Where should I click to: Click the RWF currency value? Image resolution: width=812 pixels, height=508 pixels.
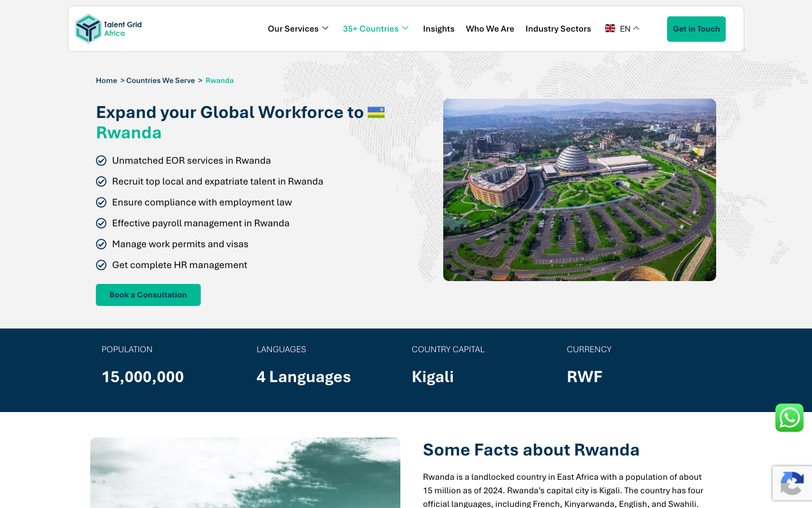coord(584,376)
